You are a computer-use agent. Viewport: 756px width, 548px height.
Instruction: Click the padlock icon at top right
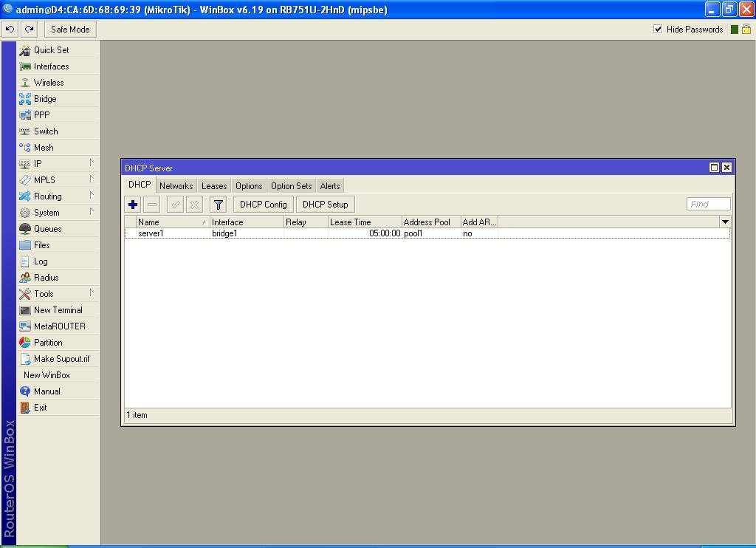pyautogui.click(x=746, y=30)
